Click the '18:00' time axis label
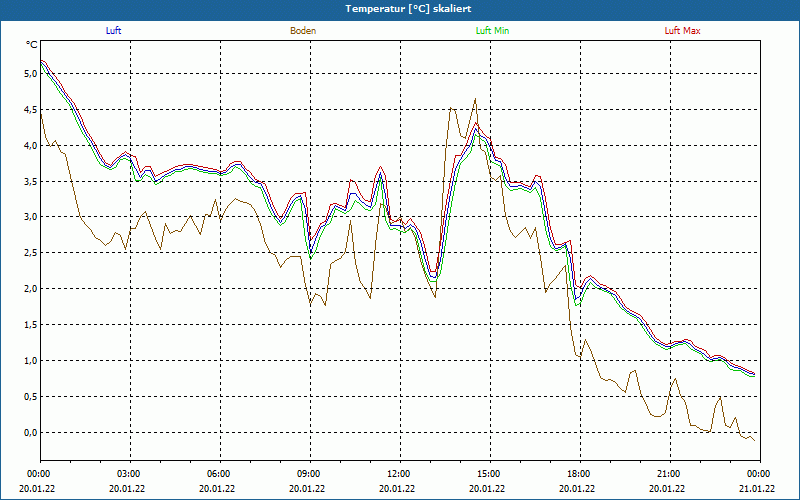The height and width of the screenshot is (500, 800). pyautogui.click(x=580, y=473)
